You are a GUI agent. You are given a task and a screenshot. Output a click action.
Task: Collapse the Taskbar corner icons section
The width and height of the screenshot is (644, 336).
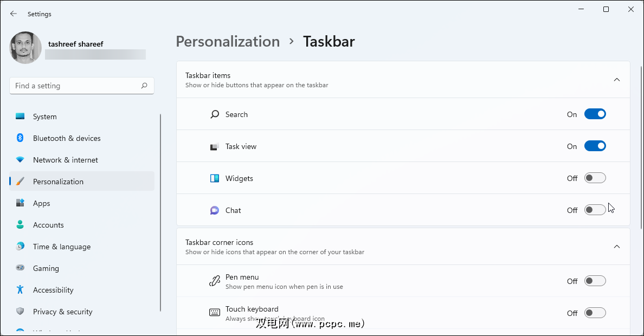tap(616, 247)
